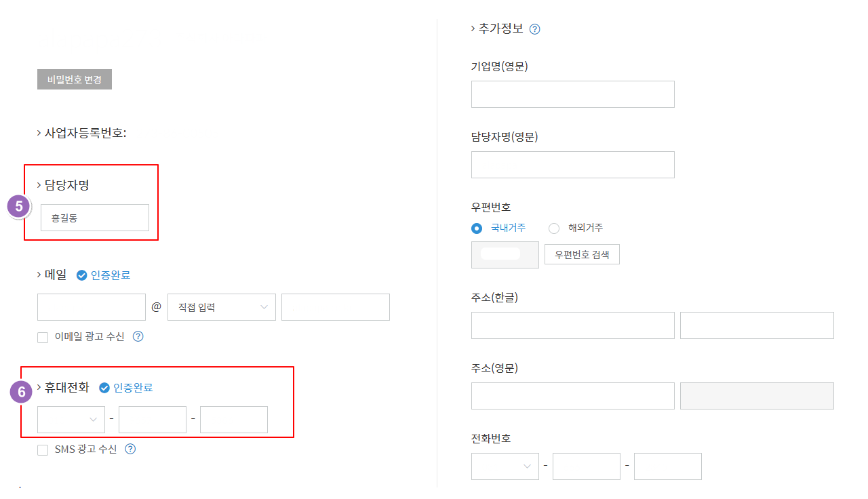This screenshot has height=499, width=868.
Task: Open 전화번호 area code dropdown
Action: point(505,466)
